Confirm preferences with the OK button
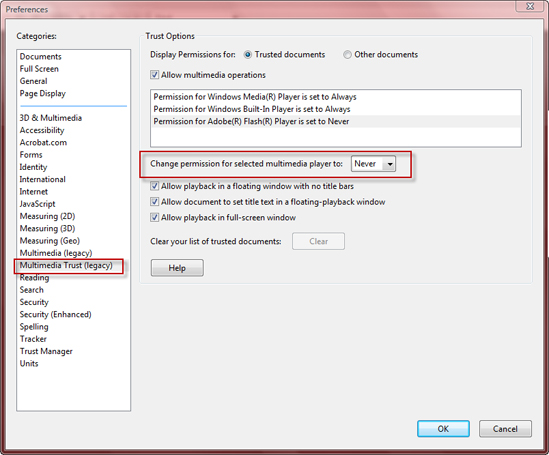This screenshot has width=549, height=455. click(443, 429)
